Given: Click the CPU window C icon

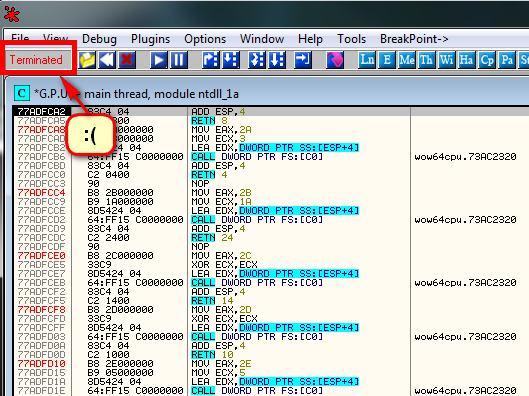Looking at the screenshot, I should pyautogui.click(x=22, y=93).
